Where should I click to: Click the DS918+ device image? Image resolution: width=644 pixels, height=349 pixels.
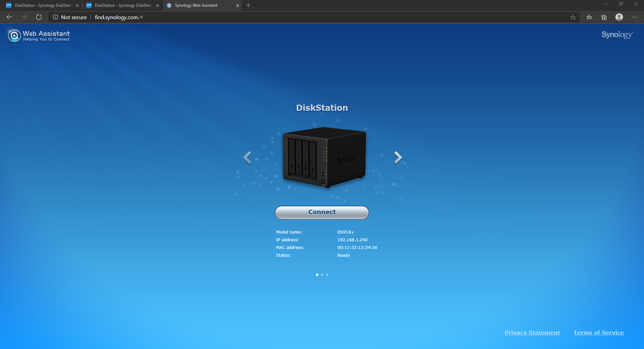[324, 157]
